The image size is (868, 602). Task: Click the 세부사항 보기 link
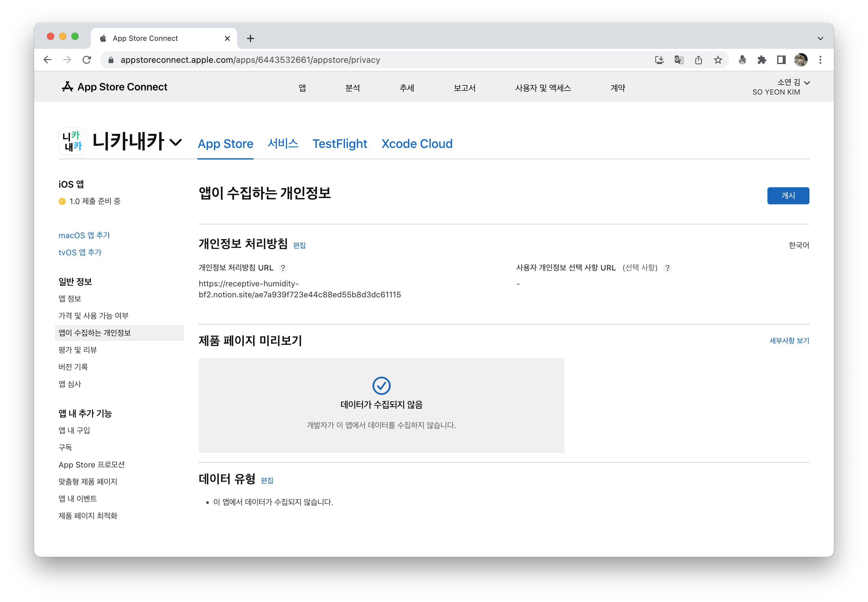[x=789, y=341]
